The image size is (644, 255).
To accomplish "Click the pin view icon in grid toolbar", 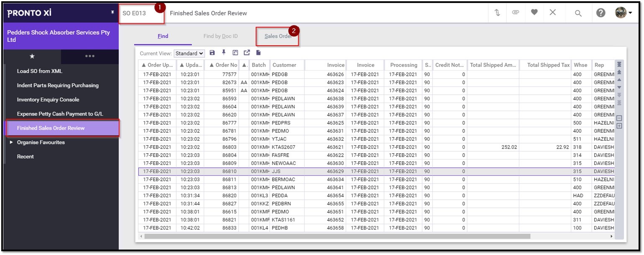I will (x=224, y=53).
